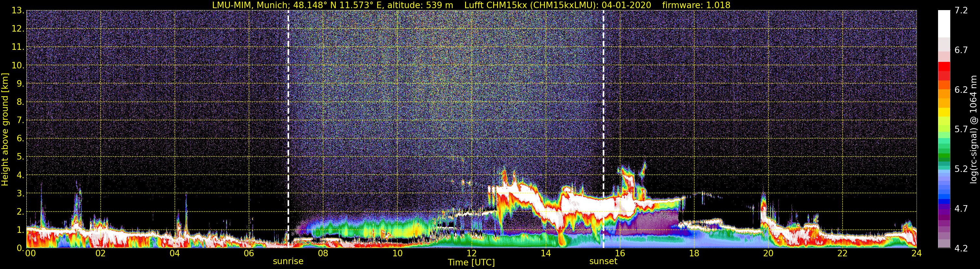Click the height-axis tick label '2.'
Screen dimensions: 980x269
(20, 212)
